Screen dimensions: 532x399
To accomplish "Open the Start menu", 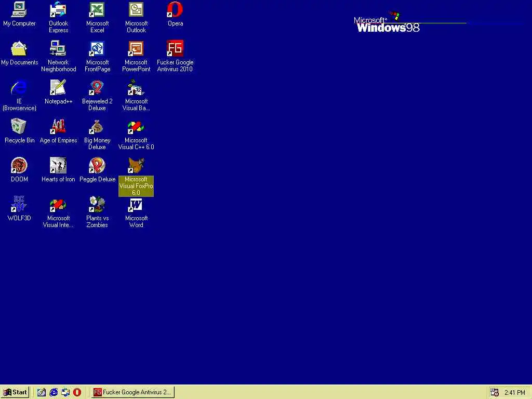I will 15,392.
